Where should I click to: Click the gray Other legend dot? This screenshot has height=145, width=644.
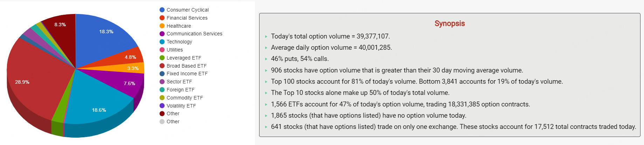pyautogui.click(x=162, y=122)
